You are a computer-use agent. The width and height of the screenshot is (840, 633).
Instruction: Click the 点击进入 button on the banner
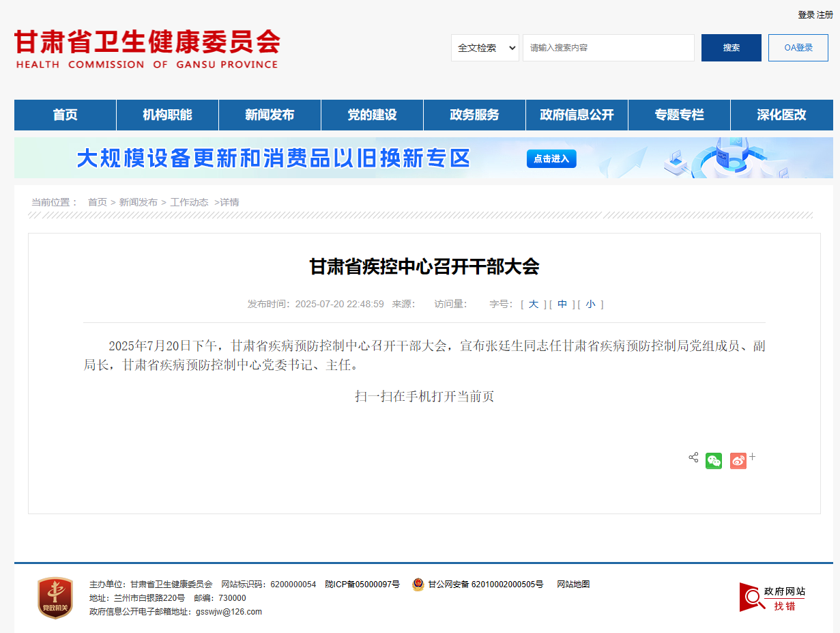click(x=551, y=158)
